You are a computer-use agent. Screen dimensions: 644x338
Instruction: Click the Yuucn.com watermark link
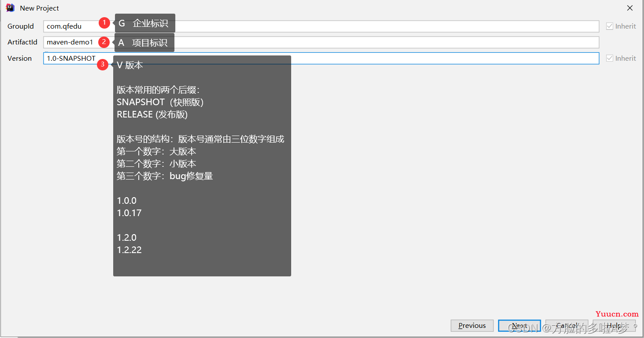tap(617, 314)
